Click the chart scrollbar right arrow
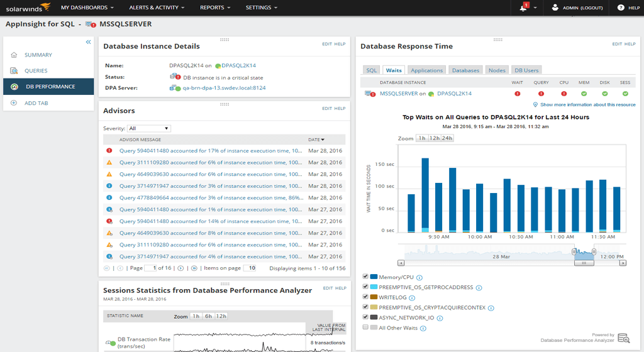Screen dimensions: 644x352 pos(623,263)
